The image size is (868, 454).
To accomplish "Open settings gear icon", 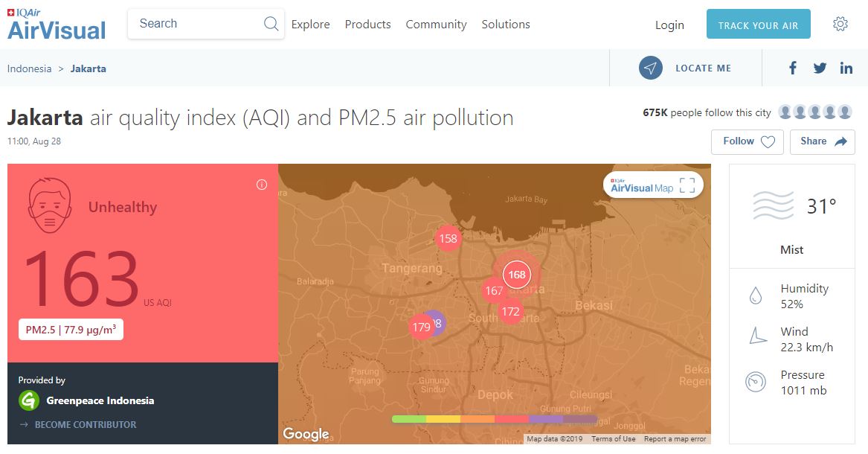I will [x=840, y=25].
